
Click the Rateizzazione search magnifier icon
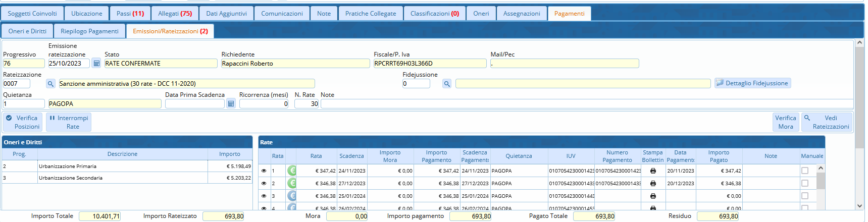coord(50,84)
